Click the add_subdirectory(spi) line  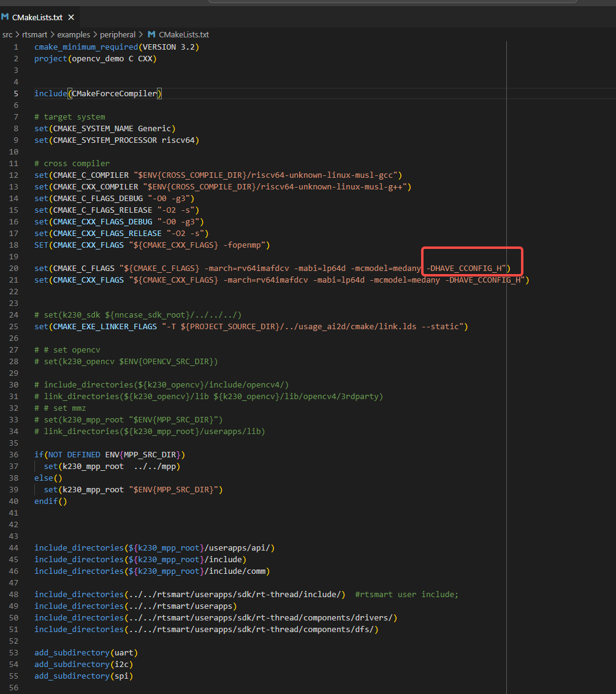pos(83,676)
